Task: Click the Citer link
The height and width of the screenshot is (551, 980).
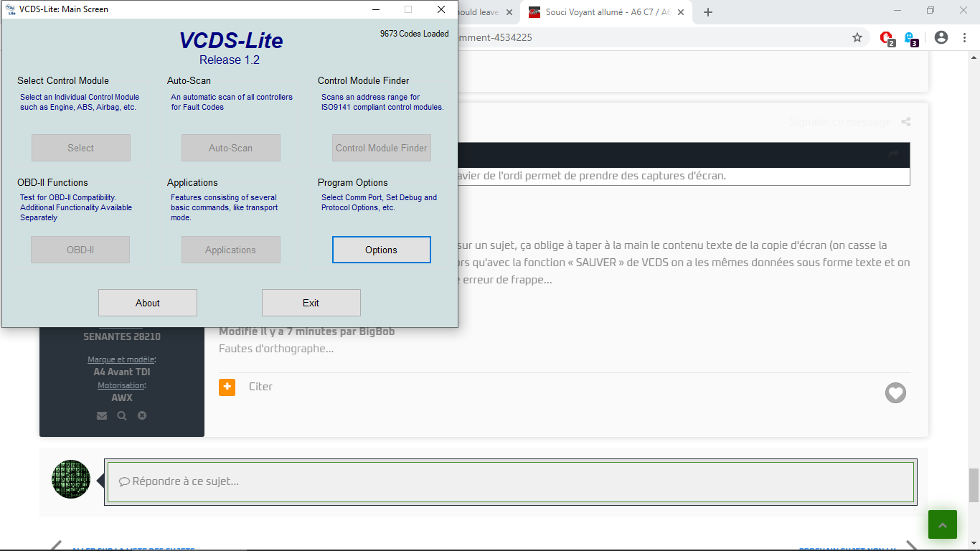Action: (x=260, y=387)
